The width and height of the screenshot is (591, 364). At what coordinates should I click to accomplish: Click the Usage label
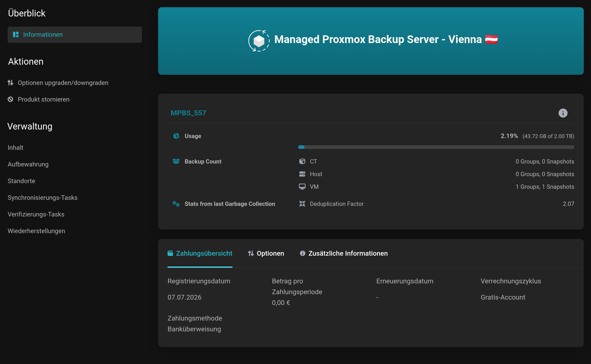coord(193,136)
